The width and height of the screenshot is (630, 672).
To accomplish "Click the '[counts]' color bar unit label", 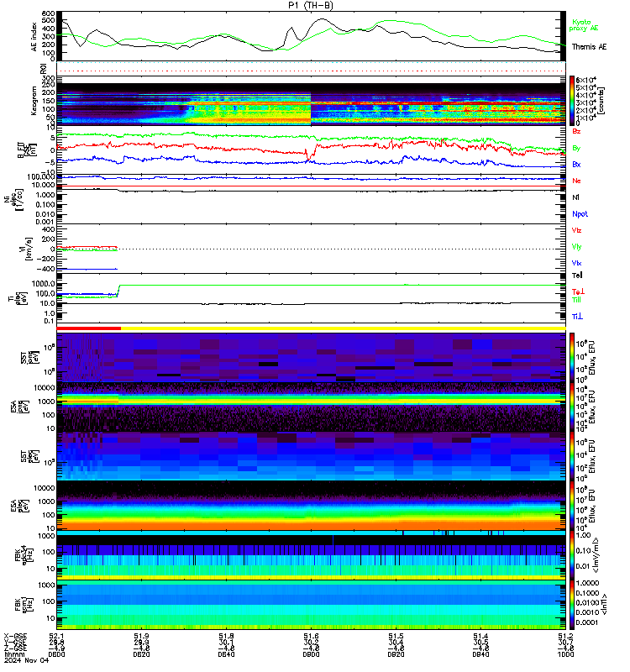I will click(601, 101).
